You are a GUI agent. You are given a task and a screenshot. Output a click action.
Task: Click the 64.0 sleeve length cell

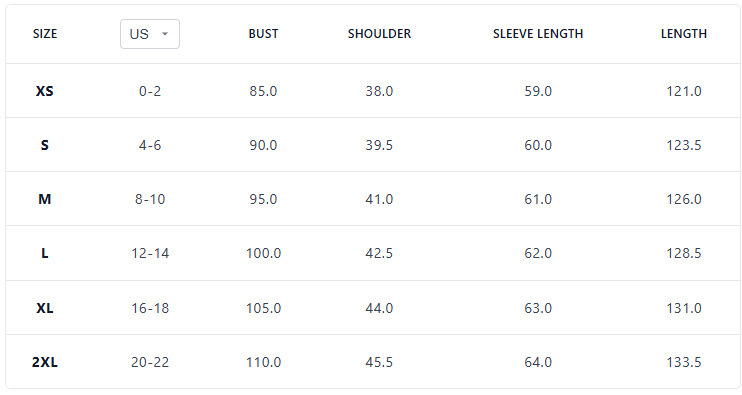click(538, 362)
